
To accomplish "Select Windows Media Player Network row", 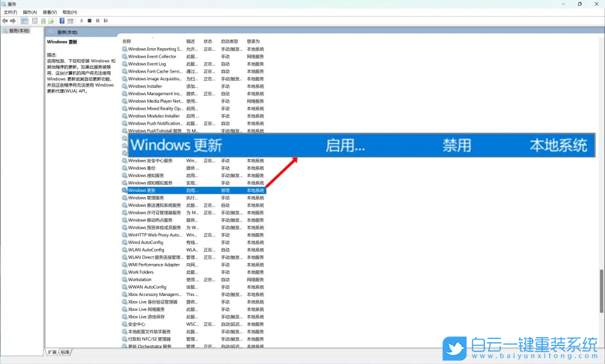I will click(x=194, y=101).
